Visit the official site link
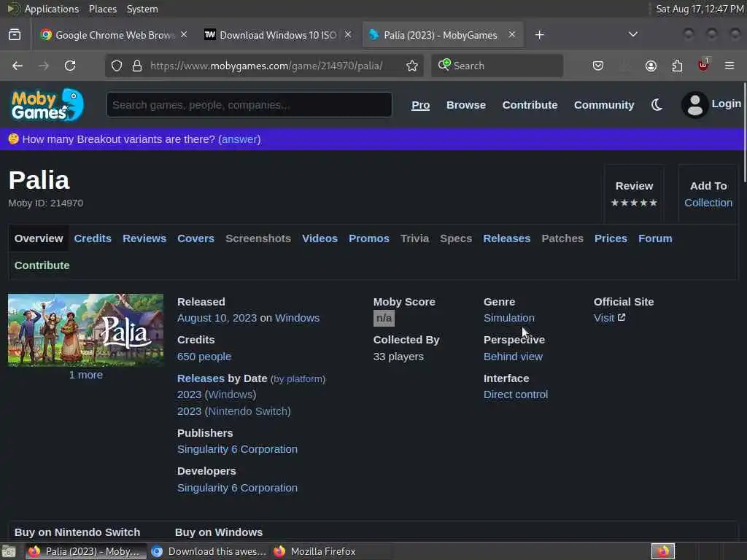The width and height of the screenshot is (747, 560). pyautogui.click(x=609, y=318)
